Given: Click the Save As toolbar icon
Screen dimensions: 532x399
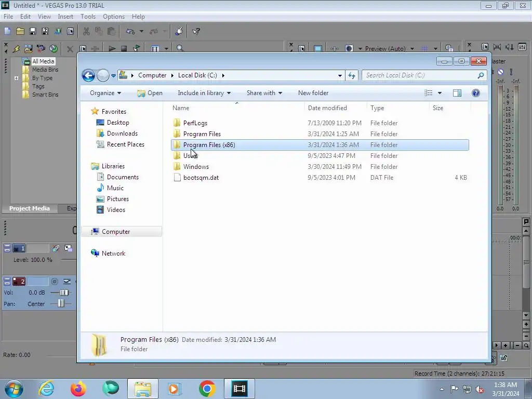Looking at the screenshot, I should (x=45, y=31).
